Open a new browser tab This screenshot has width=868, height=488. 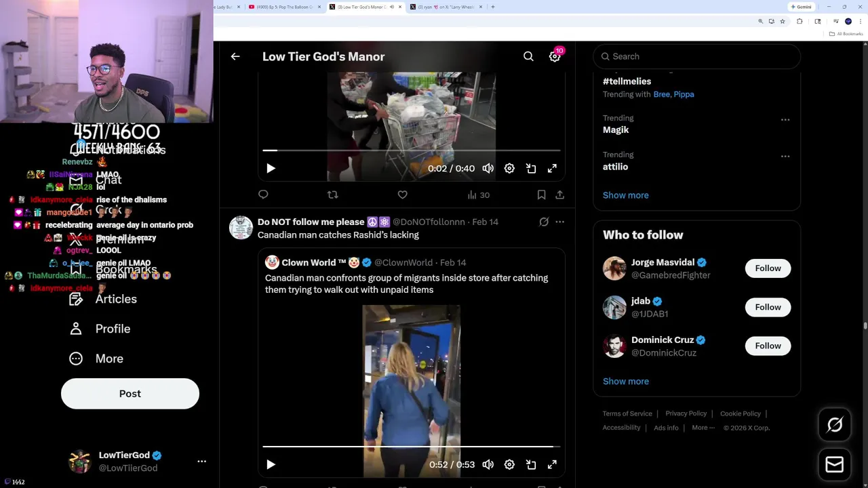493,7
